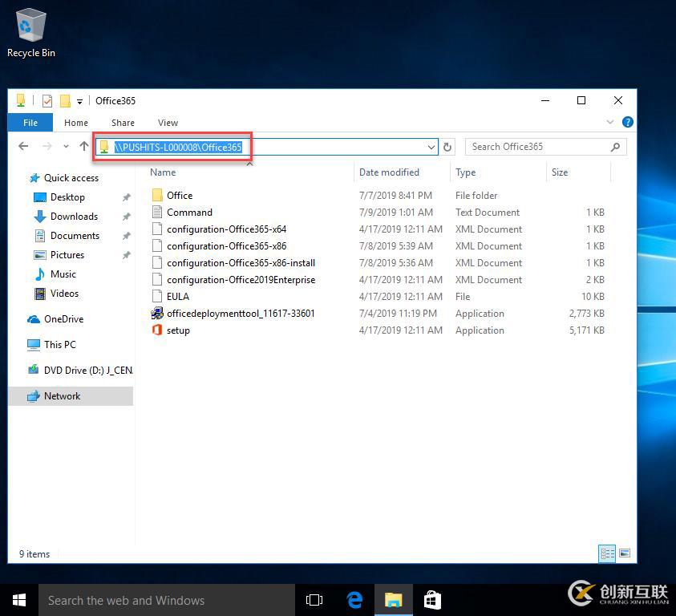The image size is (676, 616).
Task: Select the Office folder icon
Action: 157,195
